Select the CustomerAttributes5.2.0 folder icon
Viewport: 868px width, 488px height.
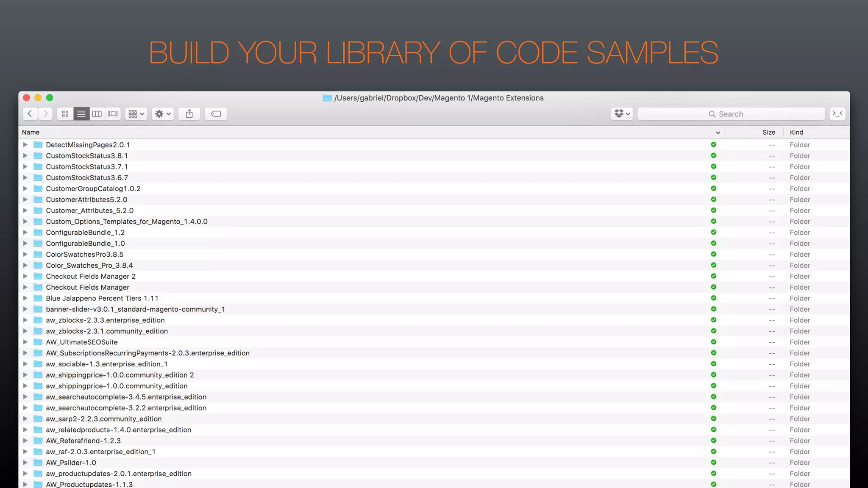pyautogui.click(x=38, y=200)
